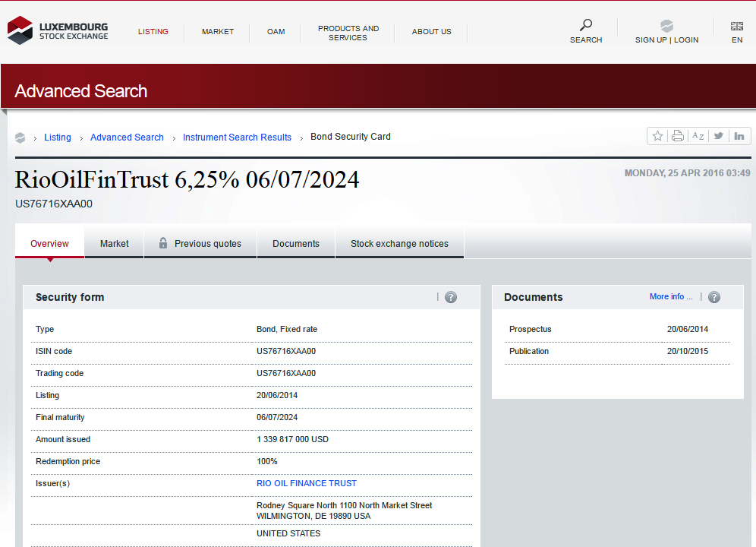
Task: Add page to favorites with star icon
Action: point(657,136)
